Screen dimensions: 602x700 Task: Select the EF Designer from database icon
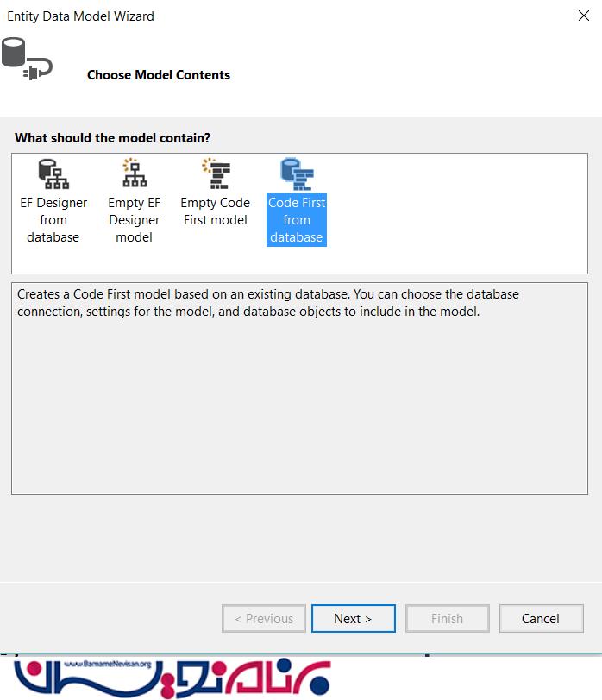click(53, 173)
